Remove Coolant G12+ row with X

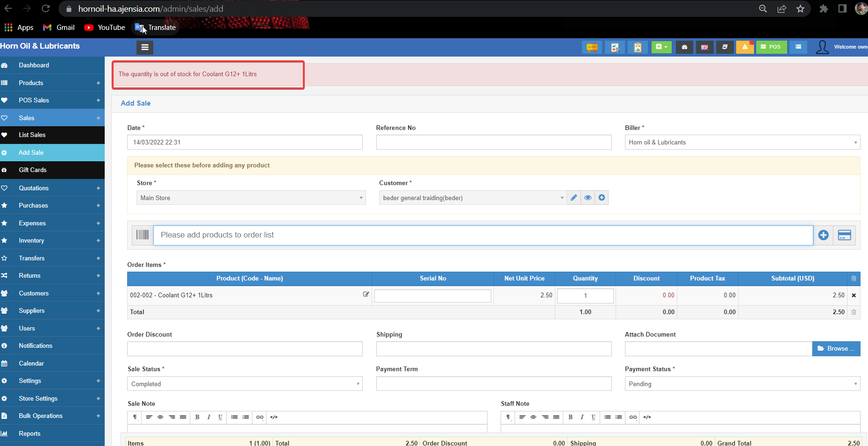click(854, 295)
